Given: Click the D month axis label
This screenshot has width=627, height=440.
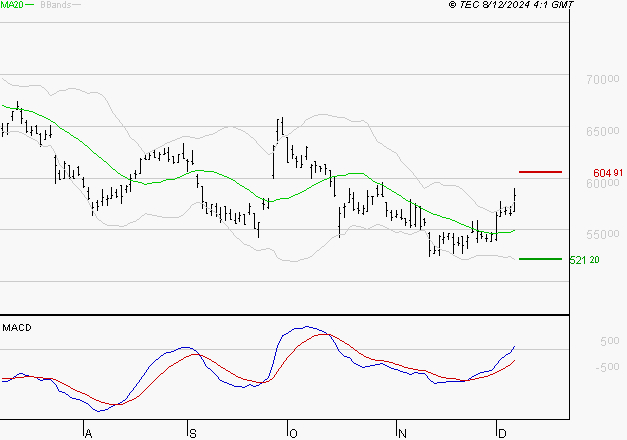Looking at the screenshot, I should [x=502, y=434].
